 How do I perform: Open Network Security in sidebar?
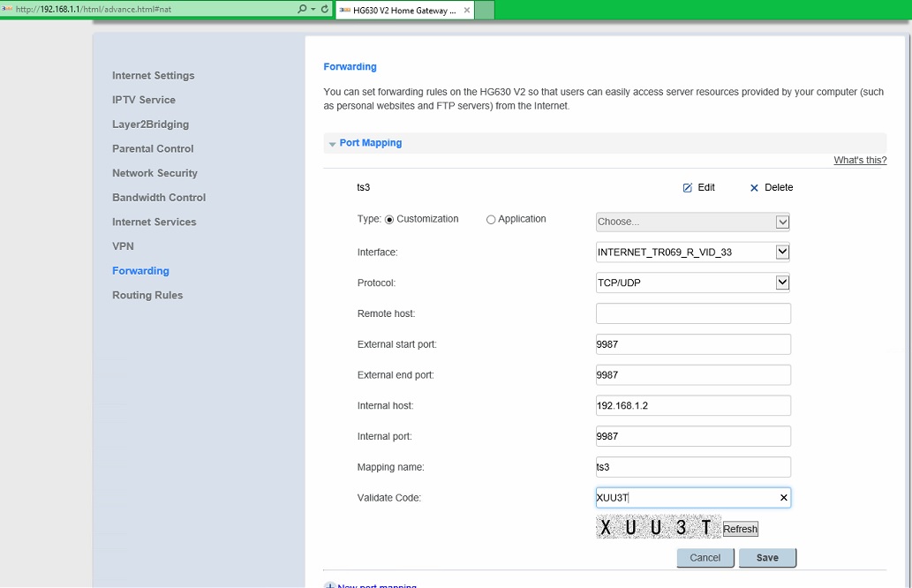(x=155, y=173)
